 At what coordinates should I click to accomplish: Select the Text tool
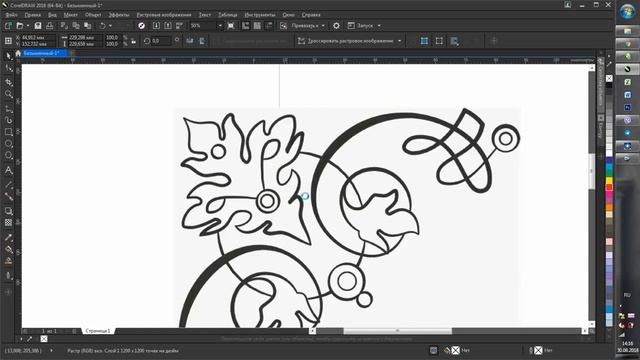point(9,170)
